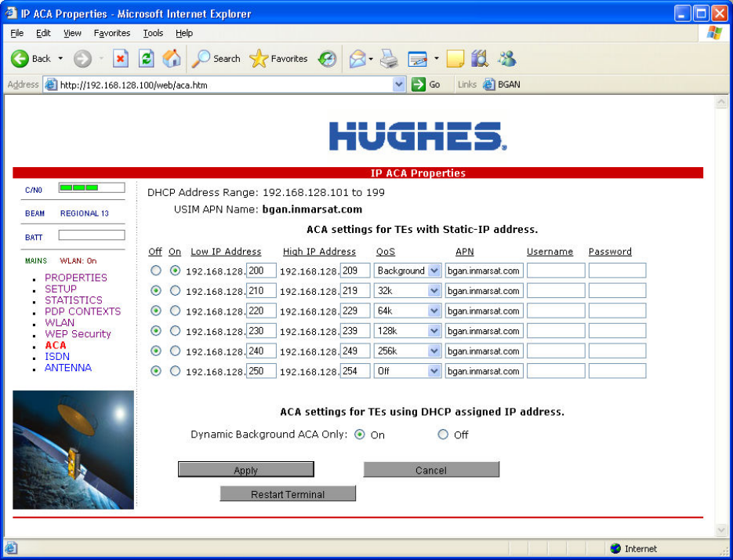Viewport: 733px width, 560px height.
Task: Open the Mail envelope icon
Action: (357, 59)
